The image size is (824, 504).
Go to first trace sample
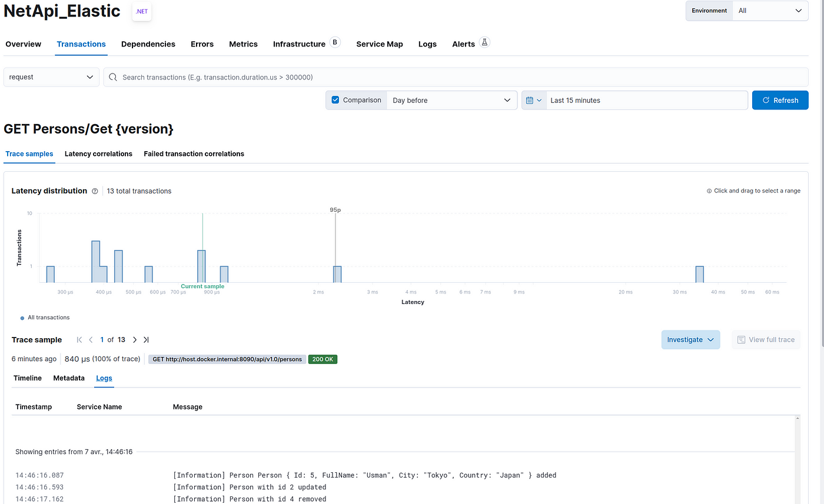(79, 340)
